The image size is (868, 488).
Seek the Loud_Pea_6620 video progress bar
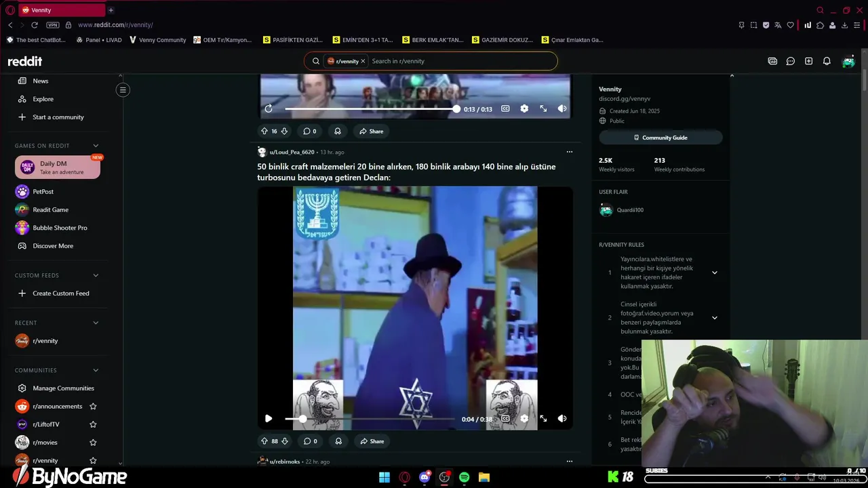coord(370,419)
